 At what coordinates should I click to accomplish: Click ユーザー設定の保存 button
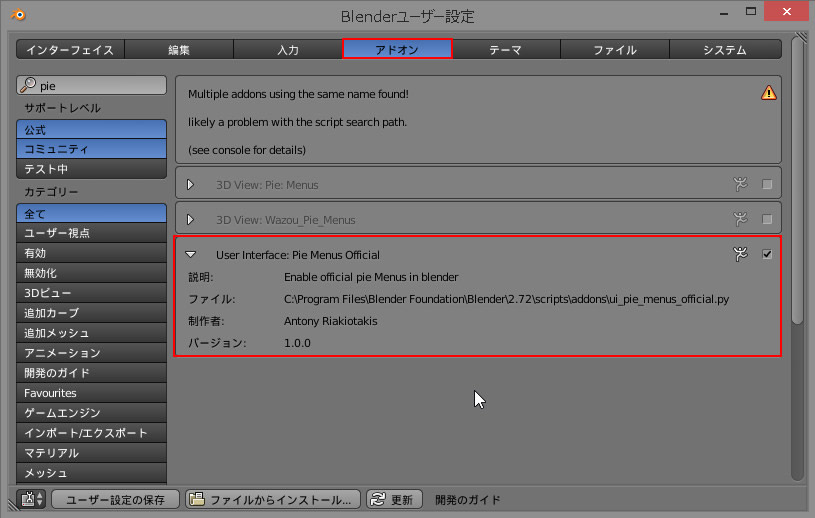coord(115,499)
